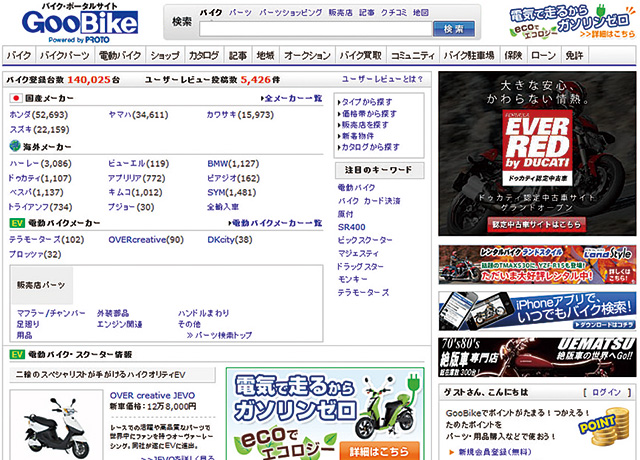Open ローン in the navigation bar
640x460 pixels.
[x=544, y=55]
